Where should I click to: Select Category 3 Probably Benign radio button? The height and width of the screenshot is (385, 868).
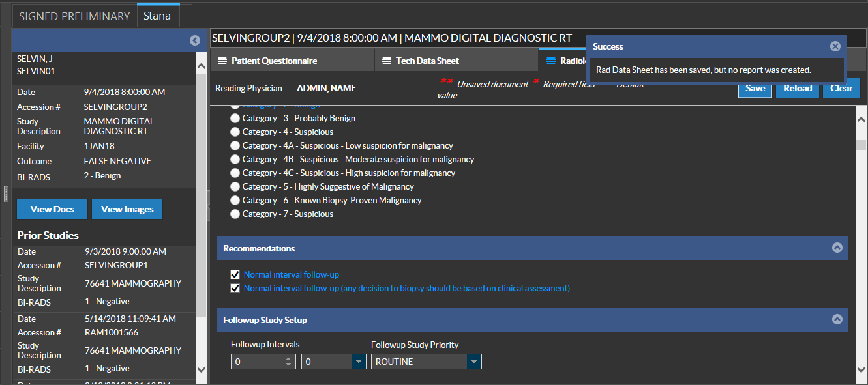pyautogui.click(x=235, y=119)
